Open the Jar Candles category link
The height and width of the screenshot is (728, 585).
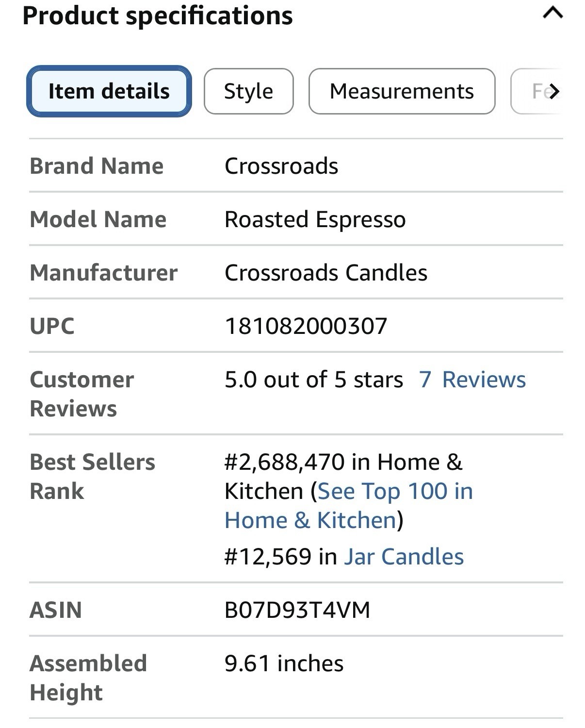404,557
